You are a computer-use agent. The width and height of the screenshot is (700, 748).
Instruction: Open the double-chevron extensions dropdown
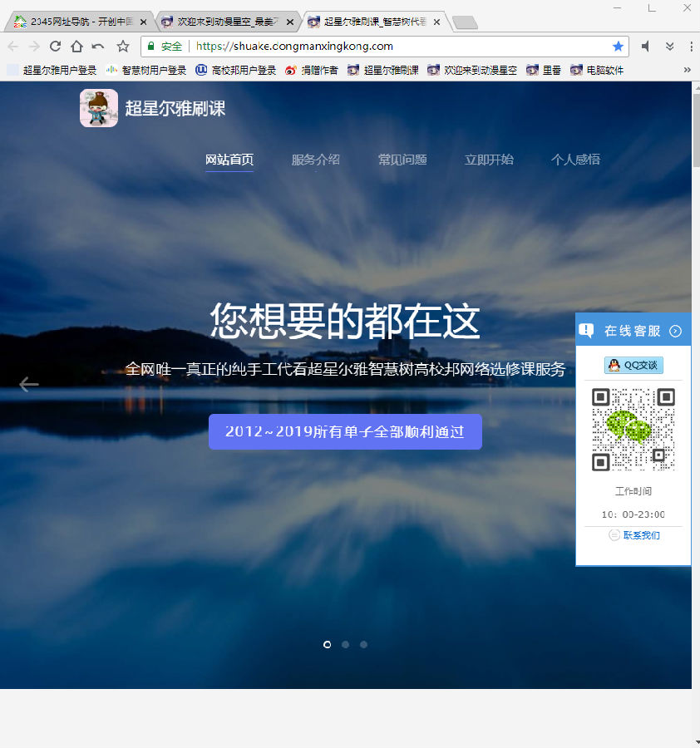tap(669, 47)
